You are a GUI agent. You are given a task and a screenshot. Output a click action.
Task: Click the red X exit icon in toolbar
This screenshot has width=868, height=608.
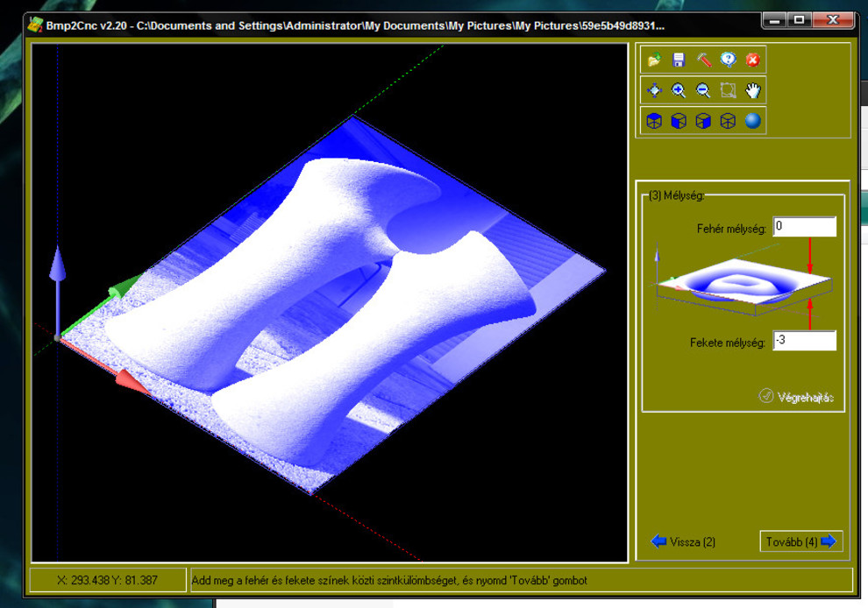753,60
